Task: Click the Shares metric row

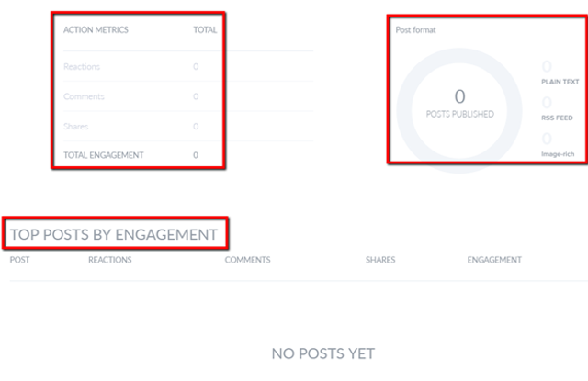Action: coord(188,127)
